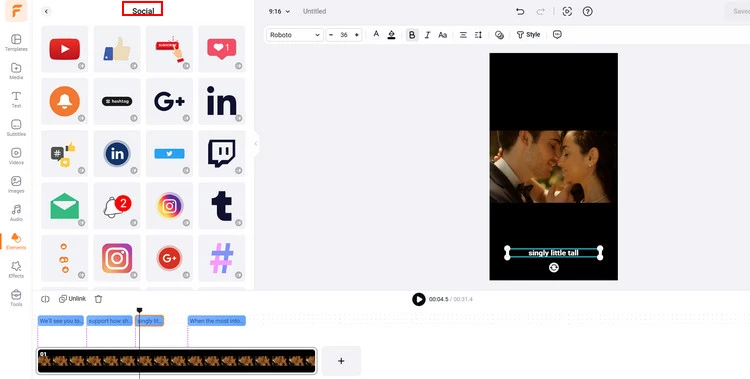This screenshot has width=750, height=379.
Task: Add the square Instagram logo sticker
Action: click(x=117, y=258)
